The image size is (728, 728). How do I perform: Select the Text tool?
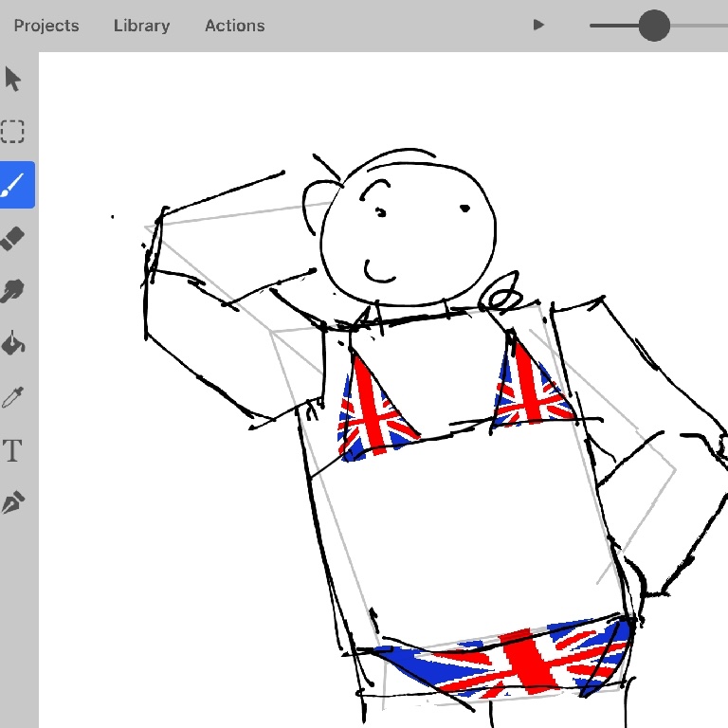[x=12, y=450]
